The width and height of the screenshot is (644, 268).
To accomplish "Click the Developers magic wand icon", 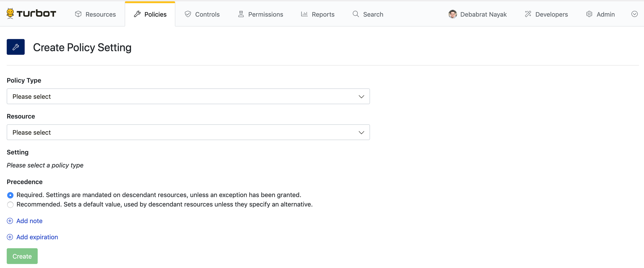I will point(528,14).
